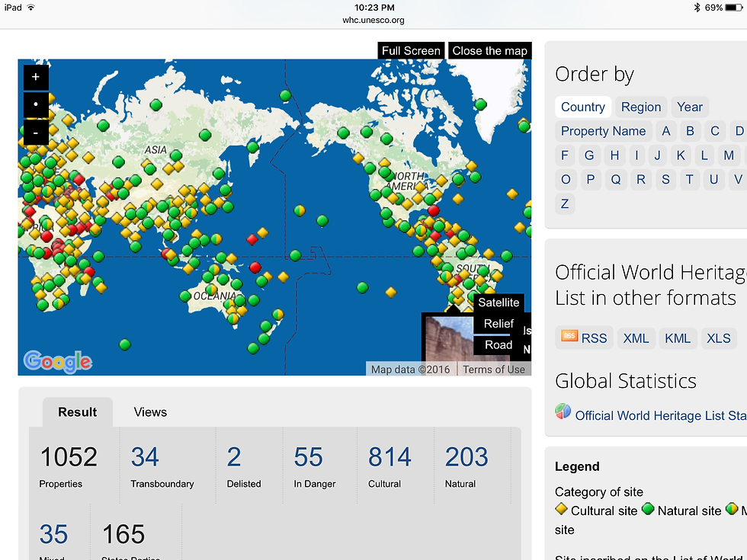Filter properties by letter C
This screenshot has height=560, width=747.
click(715, 131)
